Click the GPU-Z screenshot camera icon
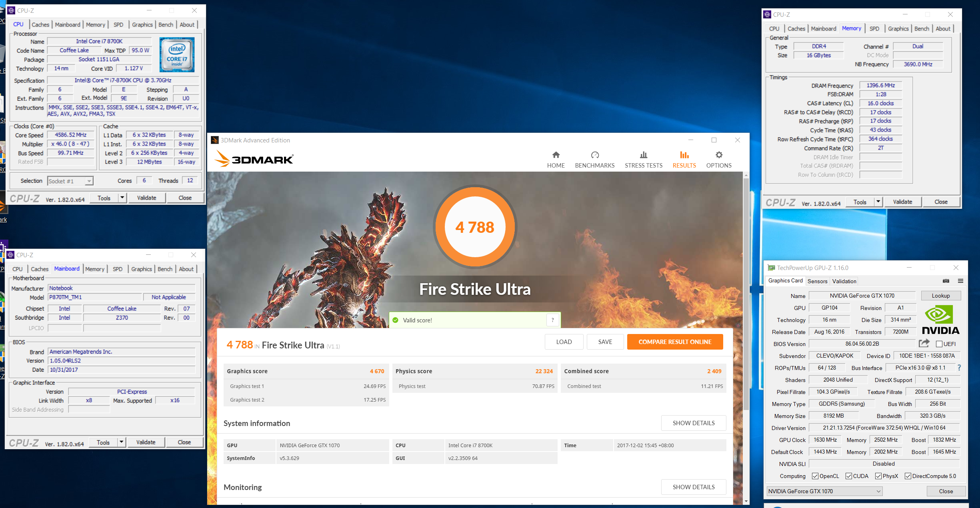The image size is (980, 508). click(x=946, y=281)
